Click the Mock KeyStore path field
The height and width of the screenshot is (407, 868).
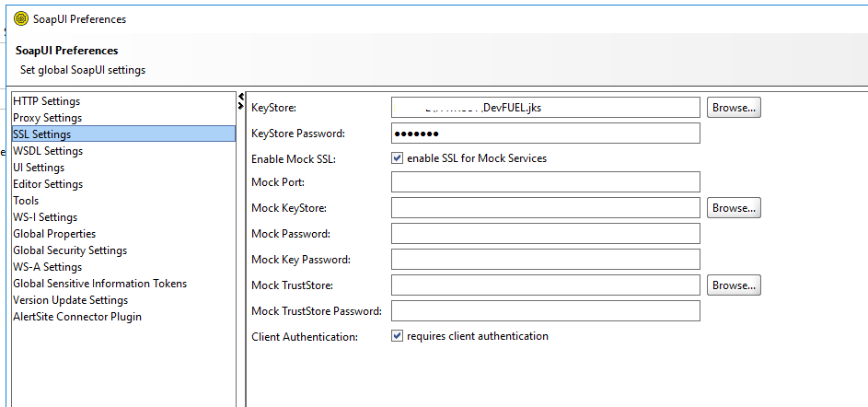coord(545,208)
